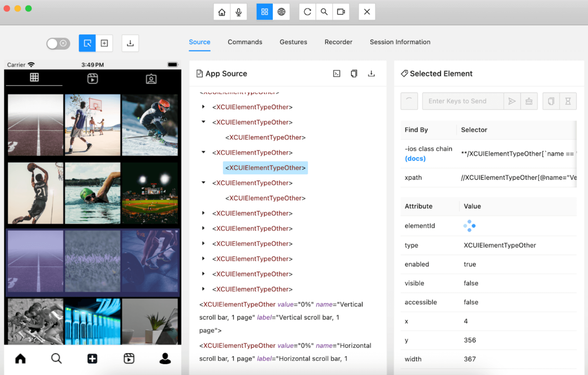The width and height of the screenshot is (588, 375).
Task: Refresh source with the reload icon
Action: [x=307, y=12]
